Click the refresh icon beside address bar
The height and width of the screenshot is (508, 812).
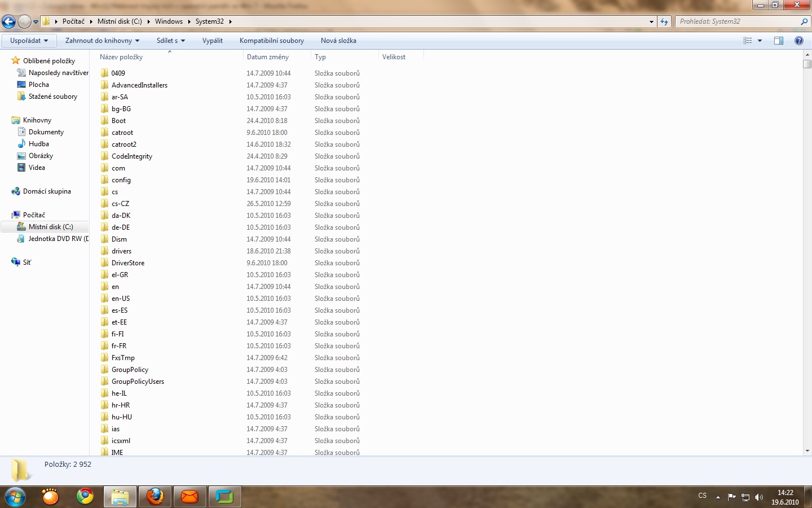(x=664, y=21)
